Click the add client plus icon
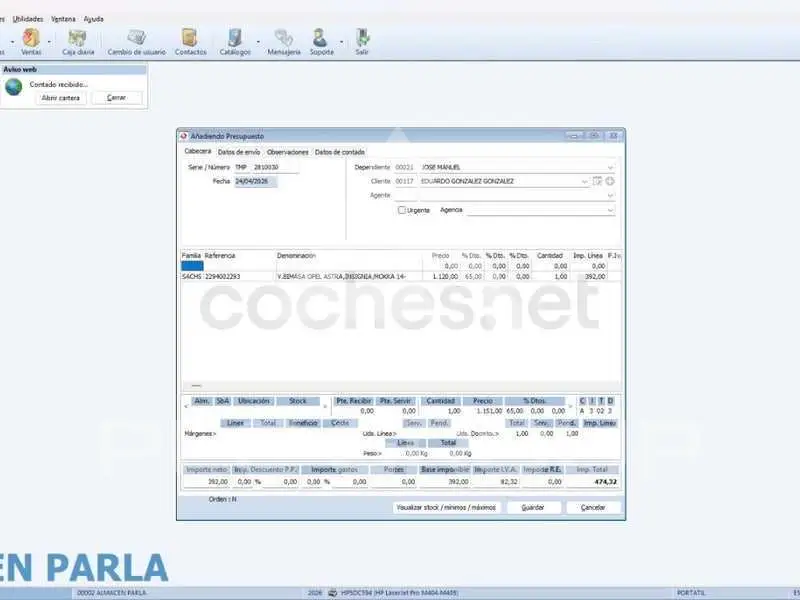Screen dimensions: 800x600 (x=610, y=181)
